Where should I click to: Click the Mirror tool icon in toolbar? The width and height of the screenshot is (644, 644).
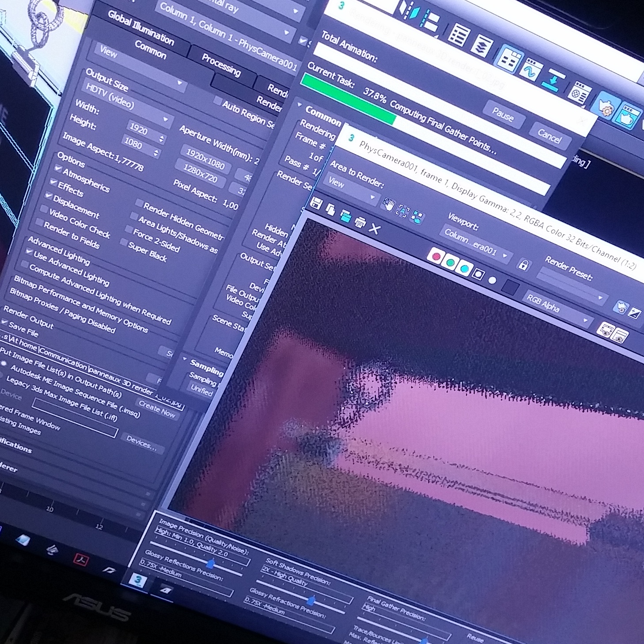click(x=409, y=10)
